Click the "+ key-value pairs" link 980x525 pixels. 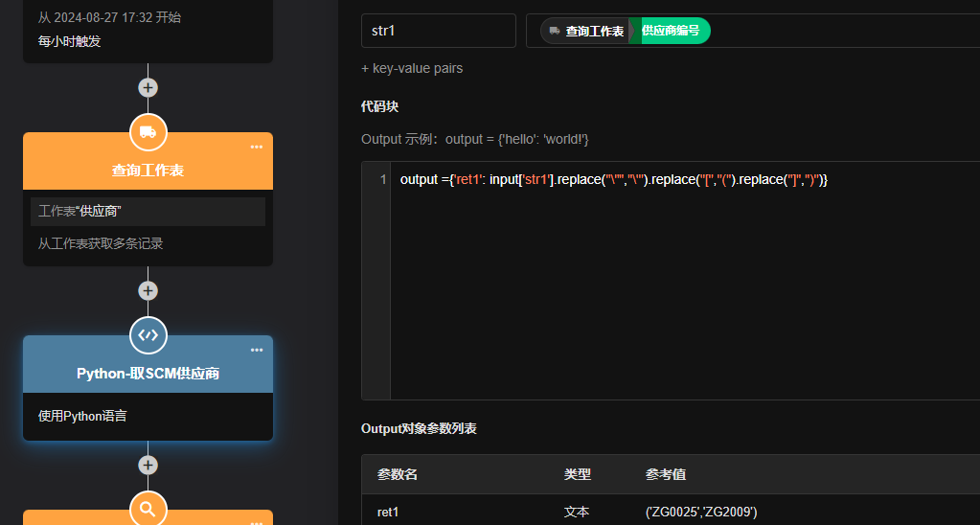tap(412, 68)
